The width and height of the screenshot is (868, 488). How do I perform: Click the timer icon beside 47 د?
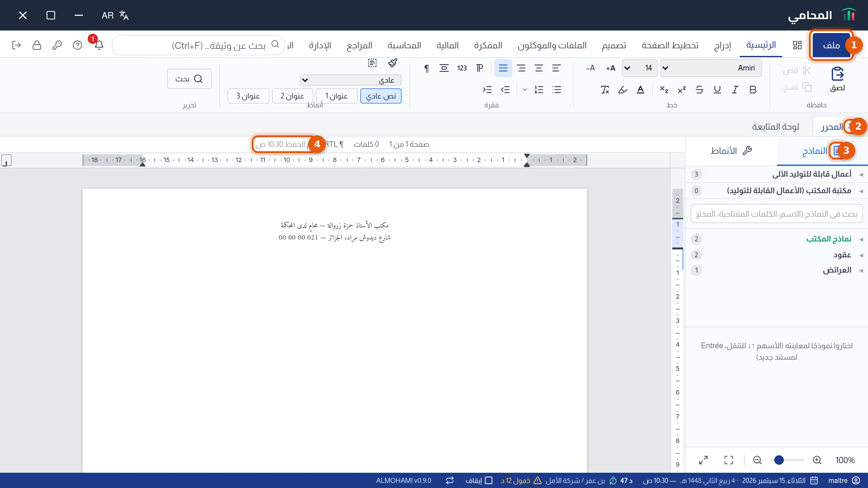[613, 480]
